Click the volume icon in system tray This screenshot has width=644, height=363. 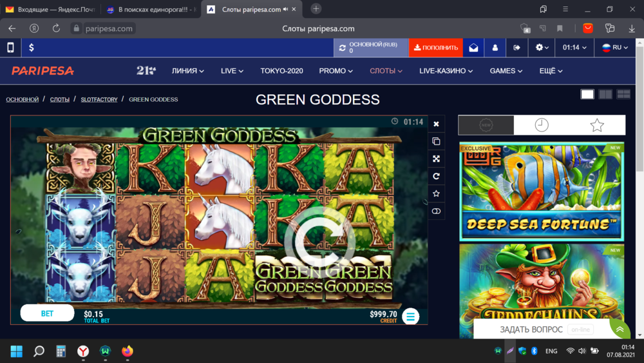tap(582, 351)
